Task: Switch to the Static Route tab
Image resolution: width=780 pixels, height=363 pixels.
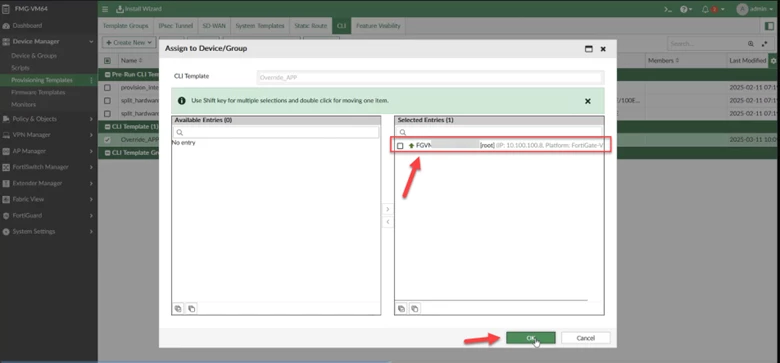Action: [x=310, y=26]
